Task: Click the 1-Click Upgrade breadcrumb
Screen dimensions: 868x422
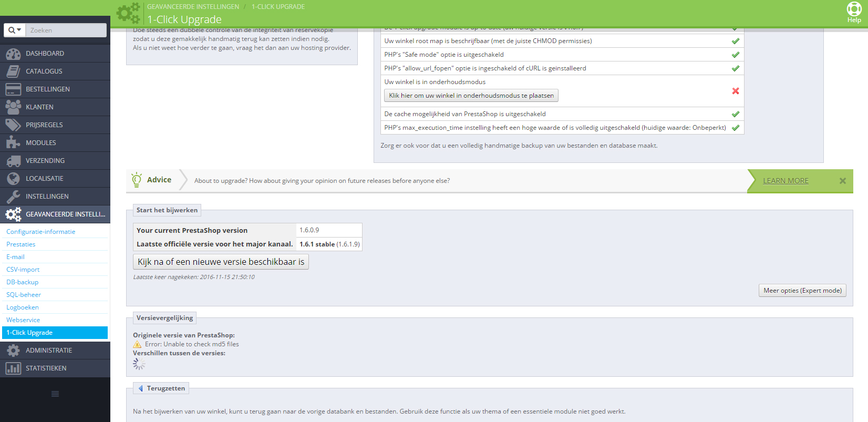Action: (x=278, y=7)
